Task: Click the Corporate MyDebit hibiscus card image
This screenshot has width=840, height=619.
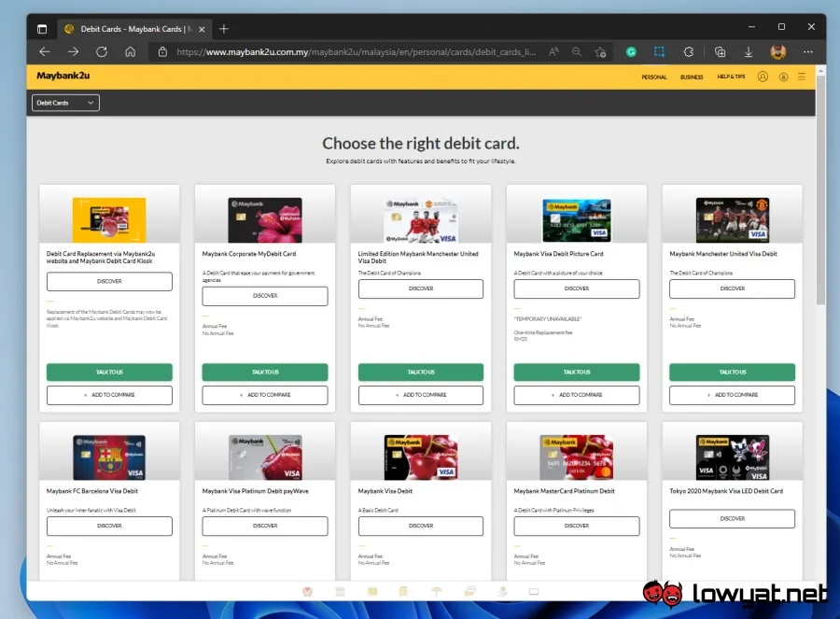Action: [265, 220]
